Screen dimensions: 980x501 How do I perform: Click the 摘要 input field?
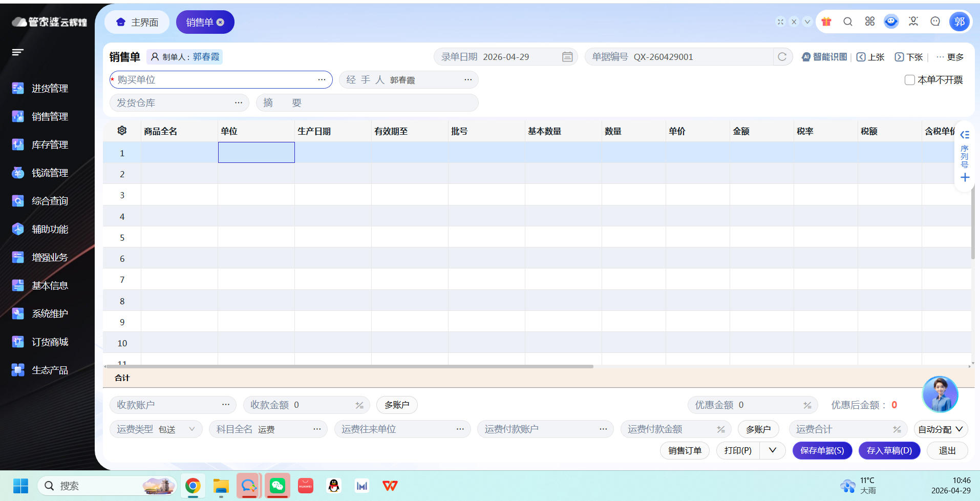367,102
